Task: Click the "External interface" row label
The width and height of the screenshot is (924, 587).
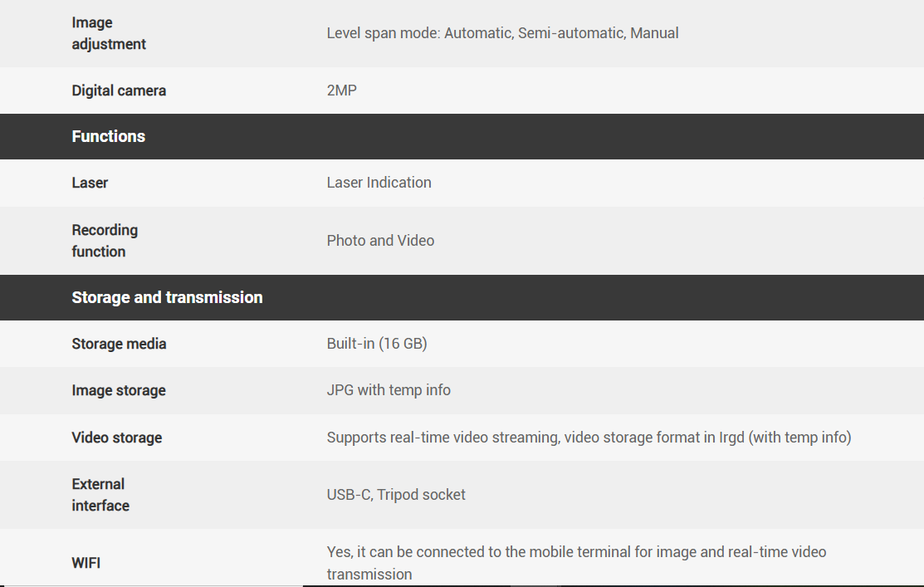Action: (x=100, y=495)
